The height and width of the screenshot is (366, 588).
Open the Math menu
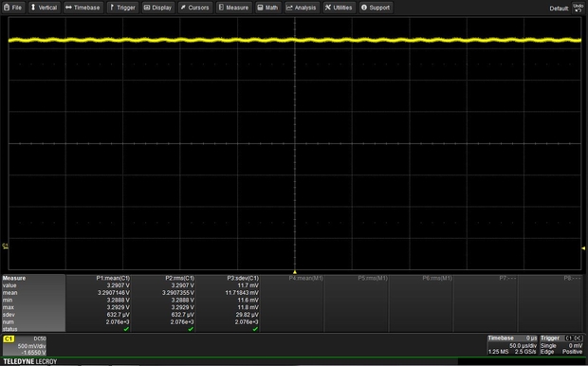coord(268,8)
